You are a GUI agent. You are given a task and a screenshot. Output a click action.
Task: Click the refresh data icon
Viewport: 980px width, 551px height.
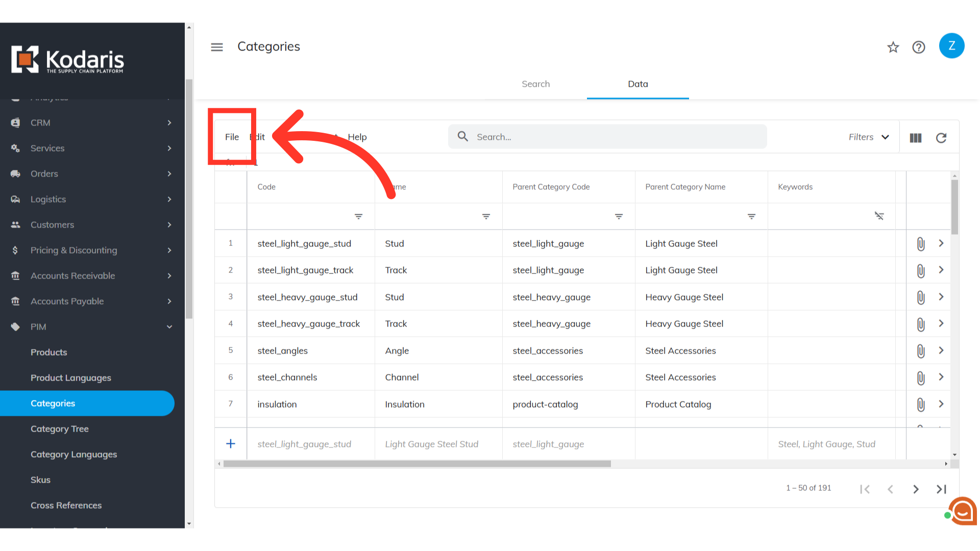tap(941, 138)
